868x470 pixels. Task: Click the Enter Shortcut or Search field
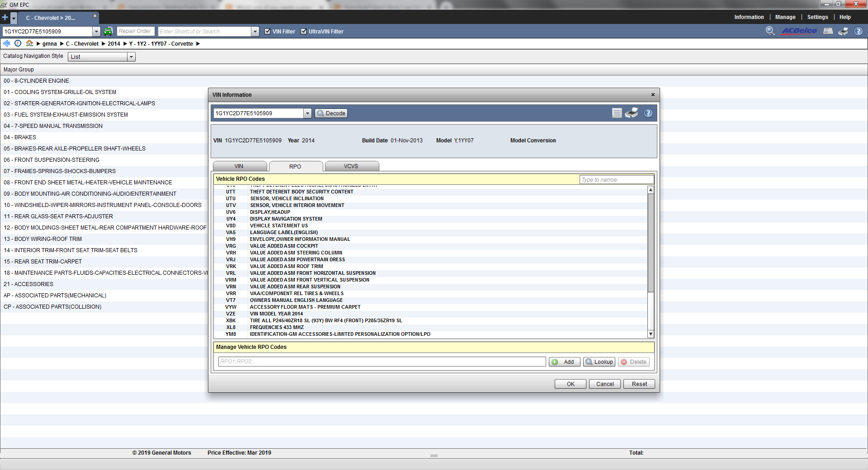coord(204,31)
